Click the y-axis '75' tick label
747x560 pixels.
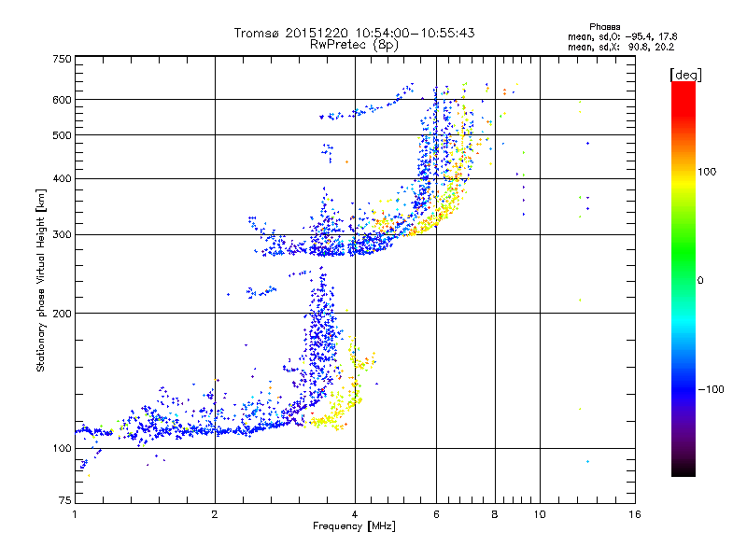tap(65, 500)
